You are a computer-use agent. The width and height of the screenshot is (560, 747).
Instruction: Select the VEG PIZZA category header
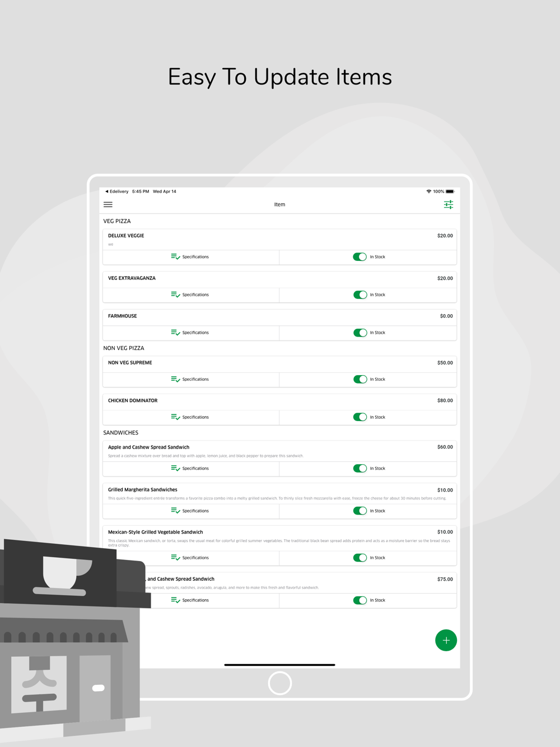117,221
